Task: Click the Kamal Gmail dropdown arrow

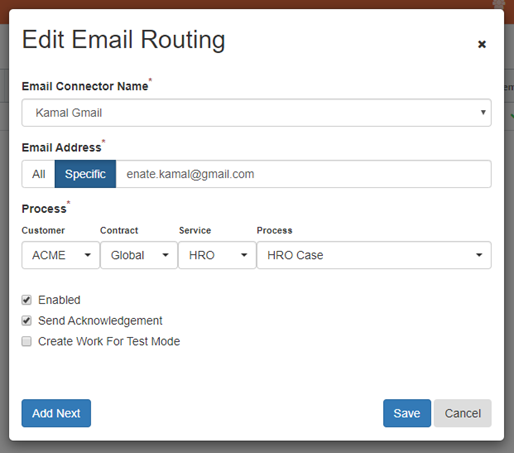Action: (483, 112)
